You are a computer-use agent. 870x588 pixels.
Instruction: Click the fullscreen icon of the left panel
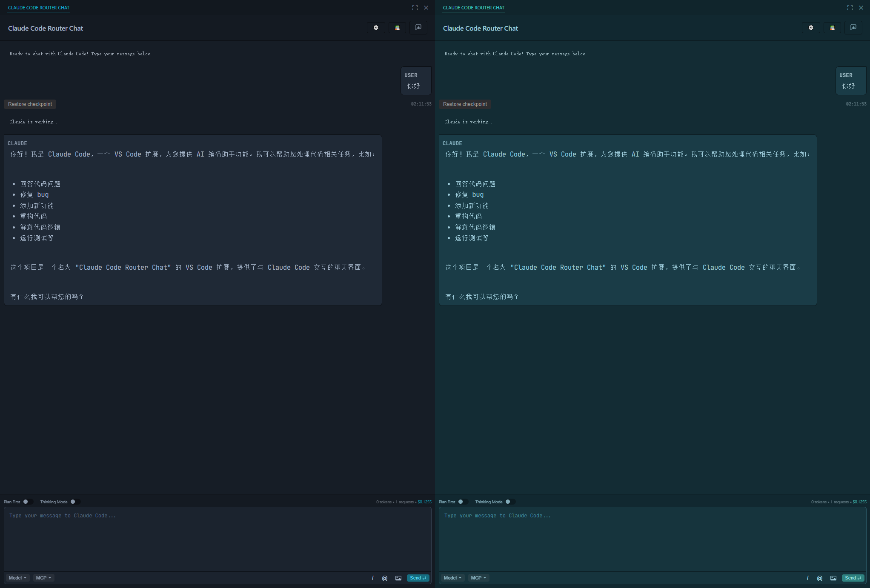pyautogui.click(x=415, y=8)
